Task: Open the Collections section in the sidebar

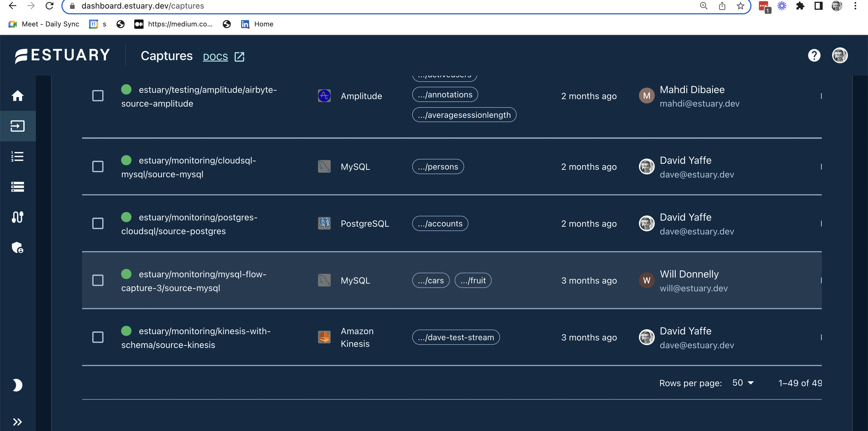Action: 18,156
